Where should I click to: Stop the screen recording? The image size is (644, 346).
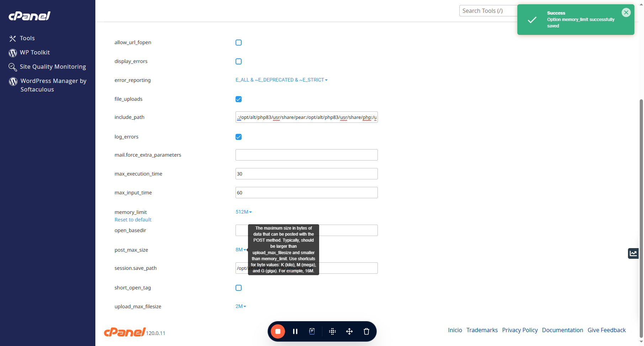point(278,331)
